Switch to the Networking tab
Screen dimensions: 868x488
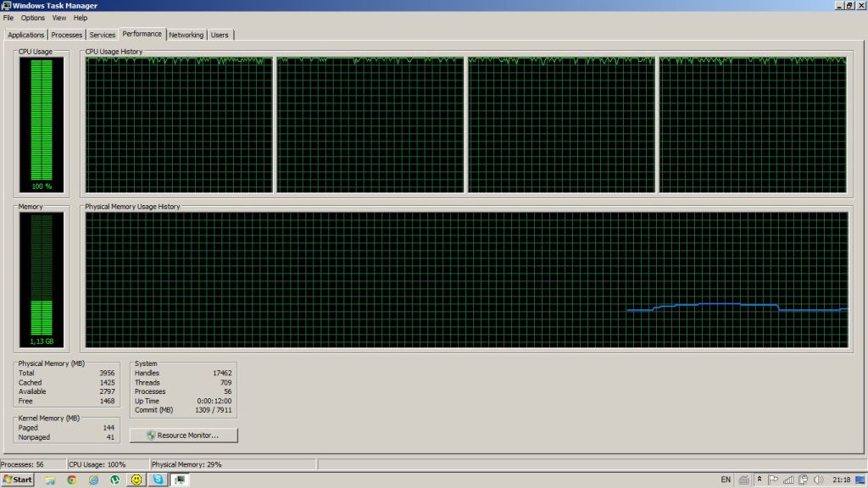pos(186,35)
